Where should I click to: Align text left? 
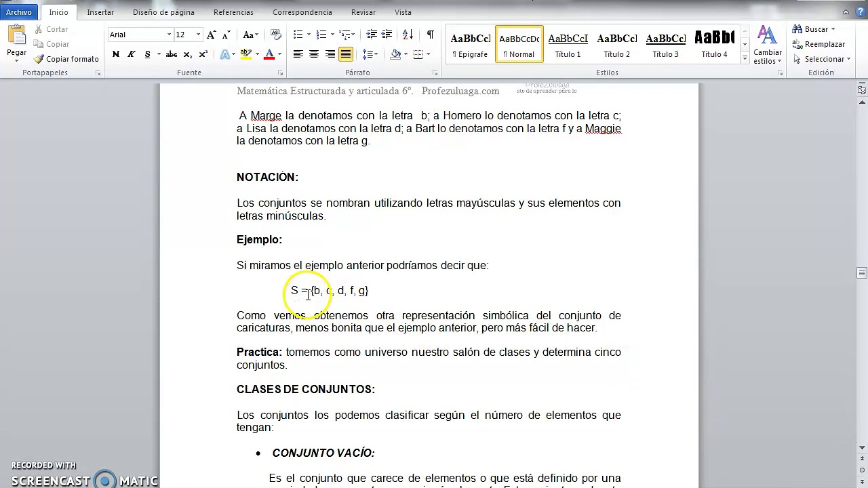click(298, 54)
